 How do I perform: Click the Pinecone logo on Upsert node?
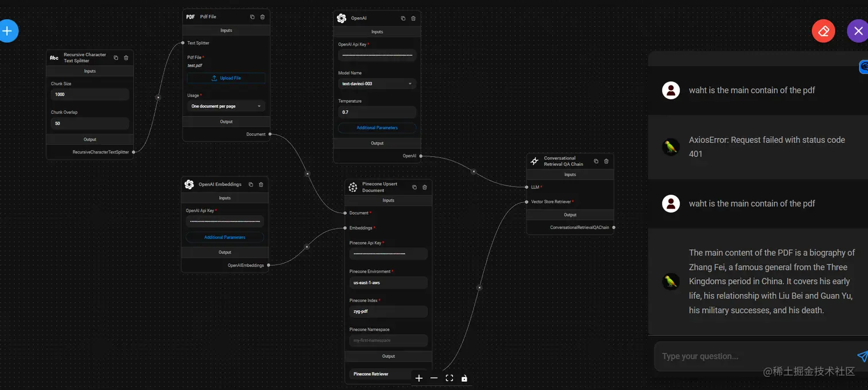[x=353, y=187]
